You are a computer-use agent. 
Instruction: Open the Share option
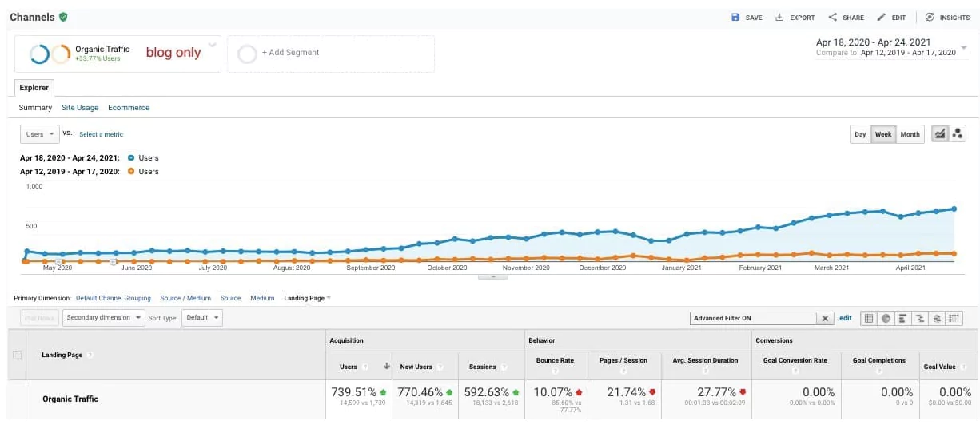pos(833,18)
